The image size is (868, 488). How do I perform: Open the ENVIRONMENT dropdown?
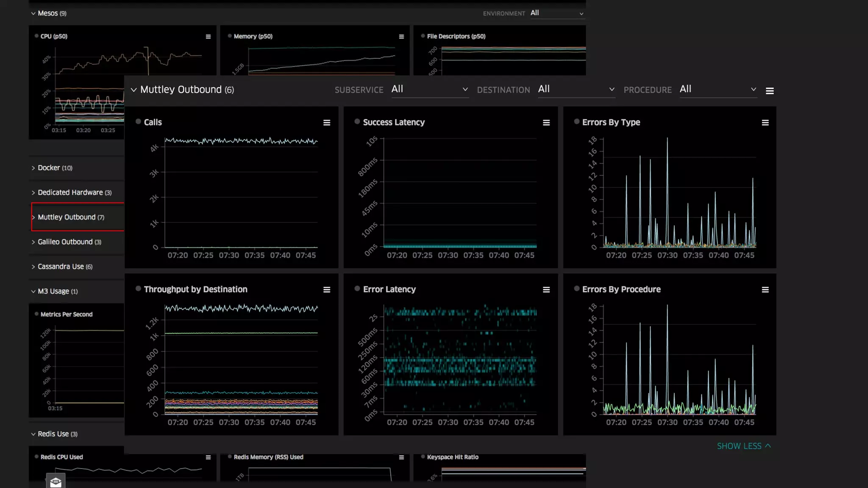557,14
